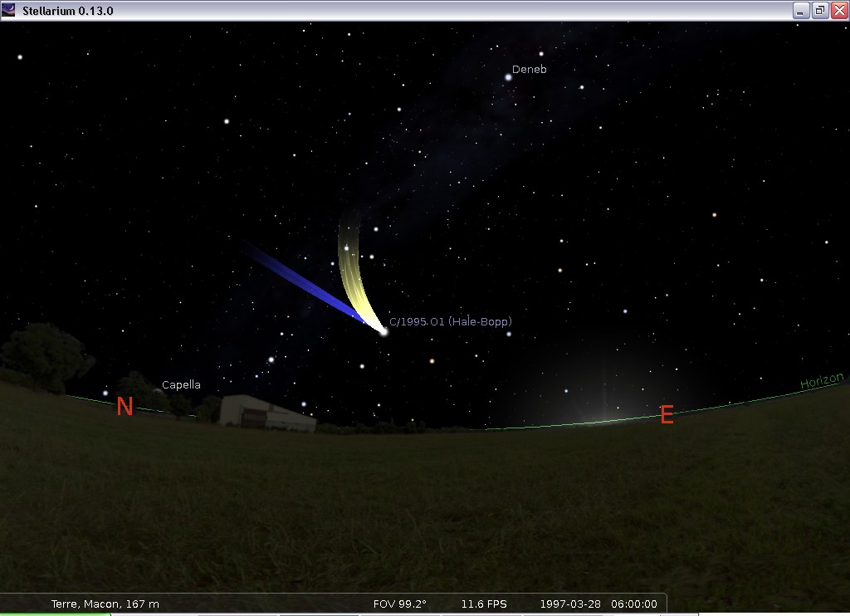Click the Stellarium 0.13.0 window title
Image resolution: width=850 pixels, height=616 pixels.
point(68,11)
